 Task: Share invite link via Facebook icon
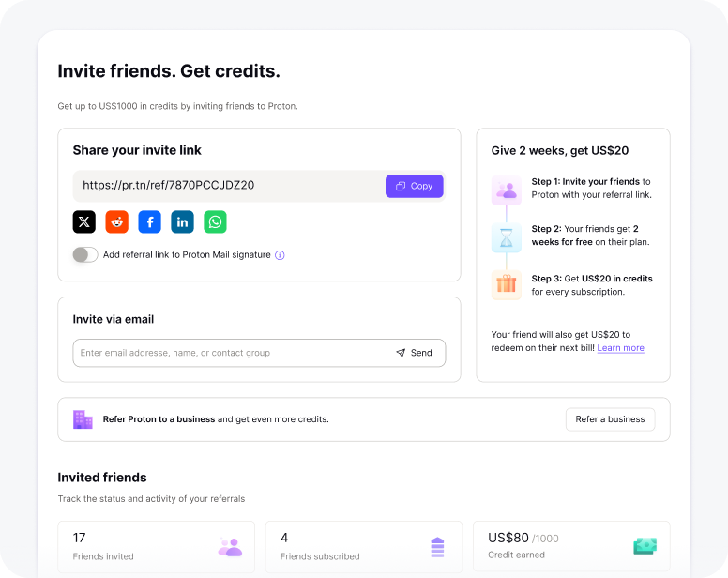150,221
